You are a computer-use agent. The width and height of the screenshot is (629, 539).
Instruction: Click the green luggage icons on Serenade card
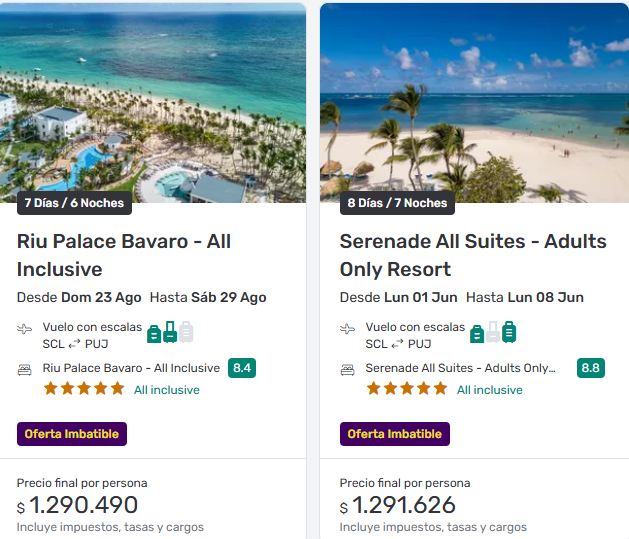pos(493,333)
